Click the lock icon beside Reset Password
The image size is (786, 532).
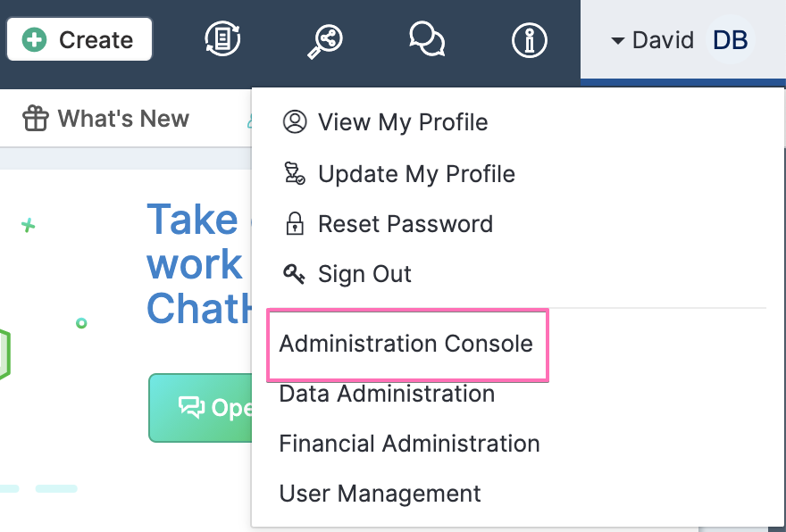[295, 223]
